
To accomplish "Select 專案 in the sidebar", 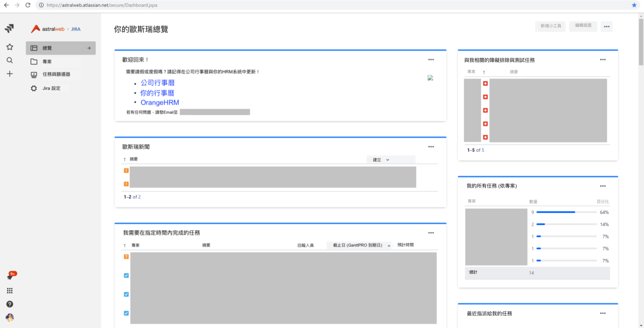I will [x=47, y=62].
